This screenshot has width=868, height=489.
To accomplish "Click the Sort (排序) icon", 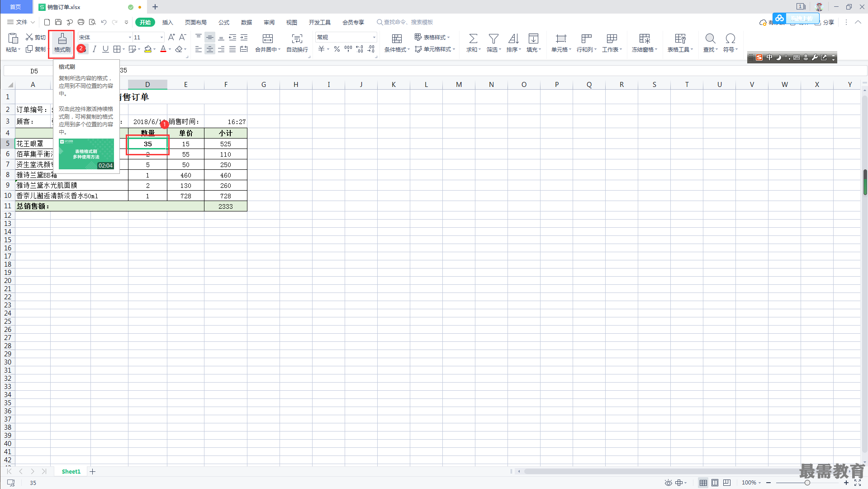I will coord(513,39).
